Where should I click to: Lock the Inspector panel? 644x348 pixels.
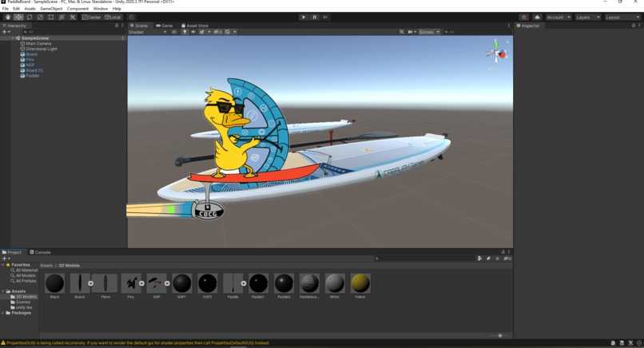[x=634, y=26]
